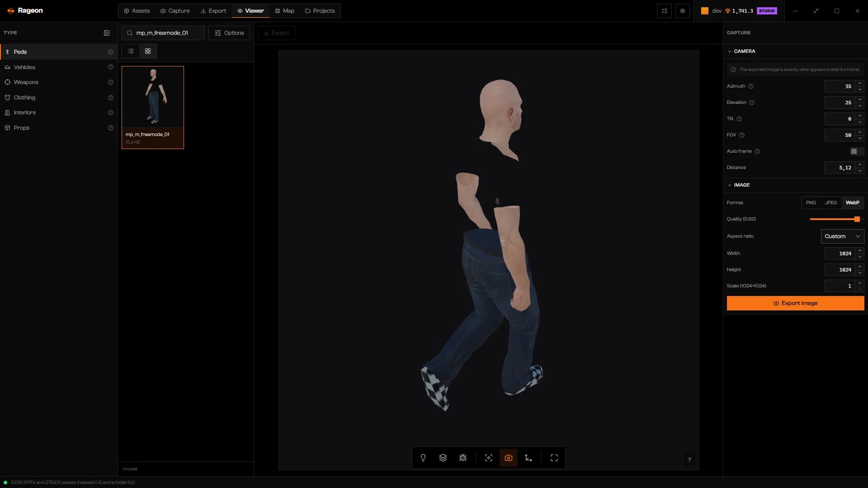
Task: Click the Height input field
Action: 840,270
